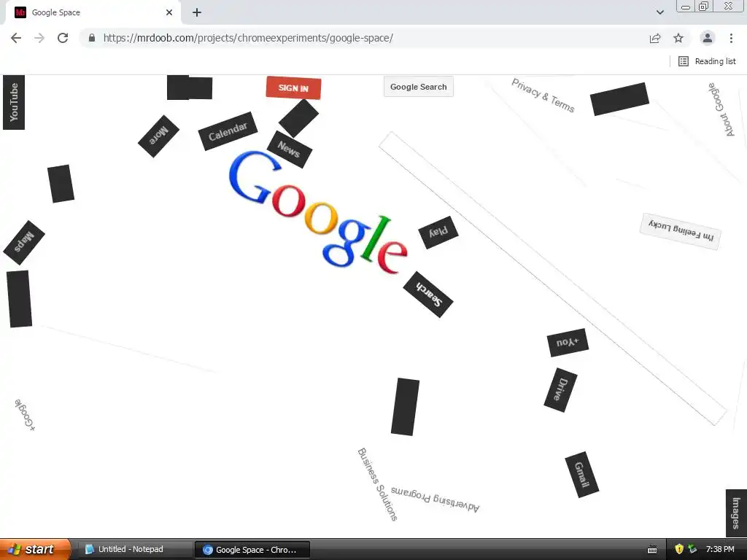Screen dimensions: 747x560
Task: Click the forward navigation arrow
Action: click(39, 38)
